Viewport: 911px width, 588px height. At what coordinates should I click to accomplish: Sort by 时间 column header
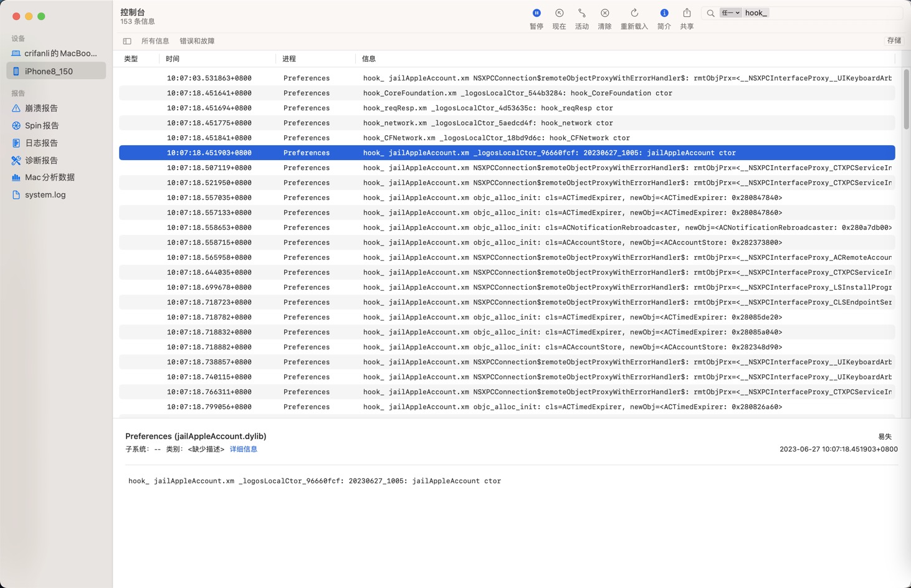point(173,59)
